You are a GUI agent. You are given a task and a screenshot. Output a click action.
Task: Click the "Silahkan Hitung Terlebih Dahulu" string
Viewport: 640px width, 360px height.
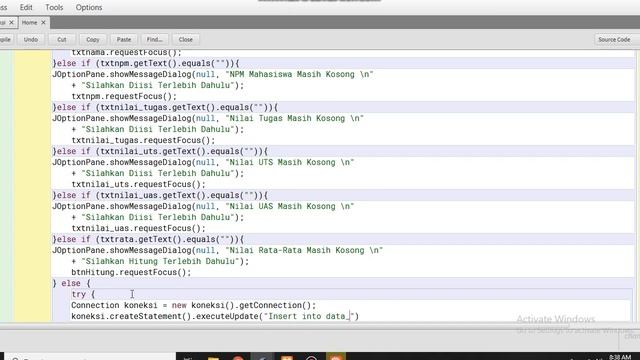click(x=160, y=262)
